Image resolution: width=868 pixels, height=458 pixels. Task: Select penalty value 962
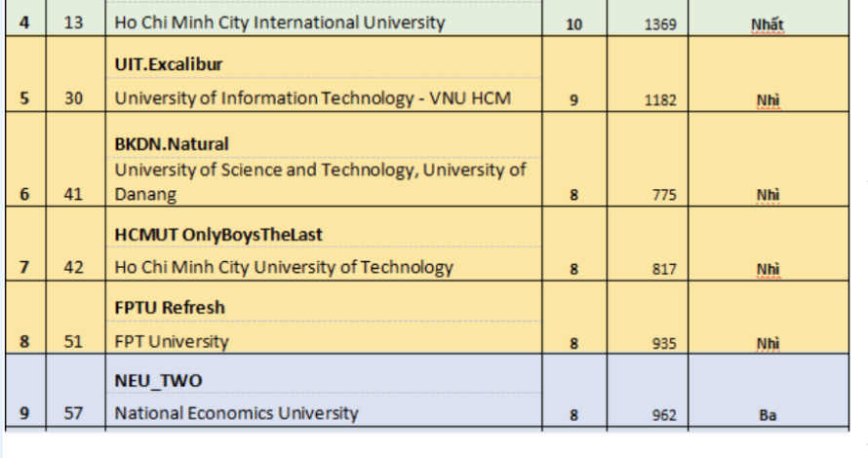[x=664, y=415]
